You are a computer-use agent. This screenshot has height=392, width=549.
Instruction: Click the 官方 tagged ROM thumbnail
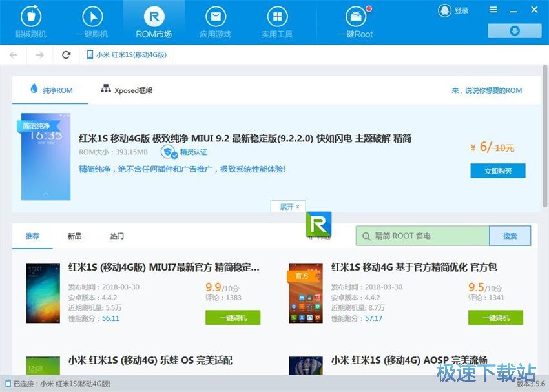coord(306,293)
